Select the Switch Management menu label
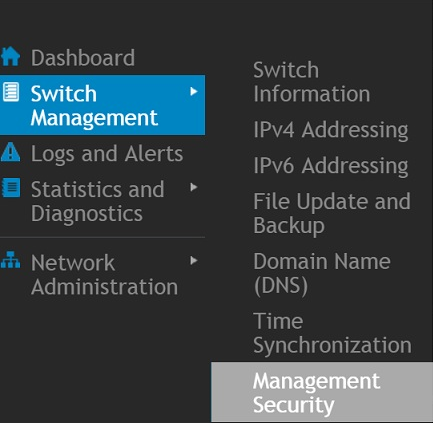 pos(94,105)
